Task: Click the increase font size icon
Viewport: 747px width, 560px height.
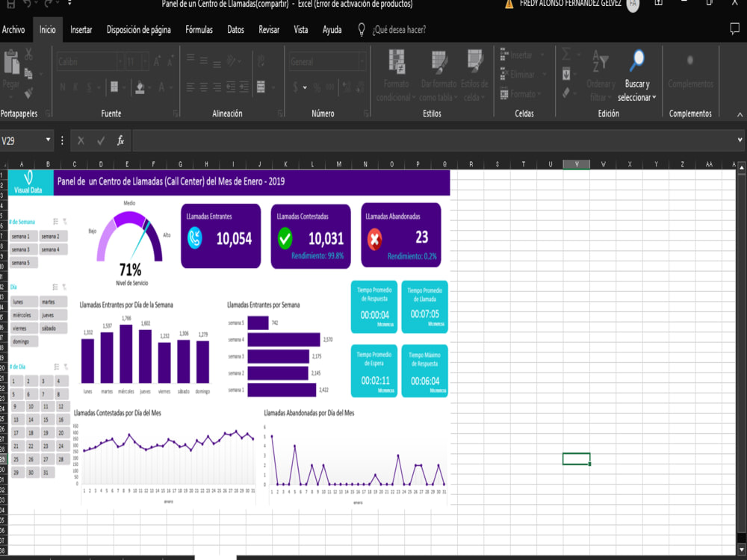Action: [x=157, y=61]
